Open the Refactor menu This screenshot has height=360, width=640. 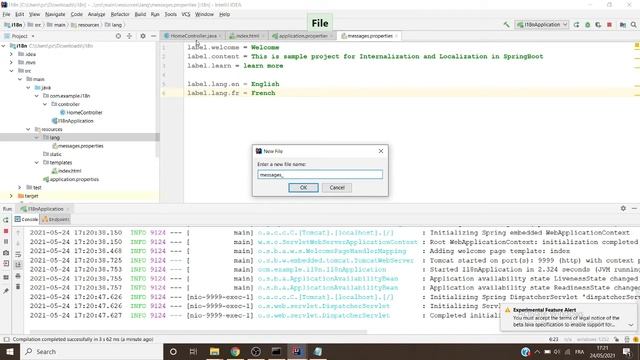[x=120, y=14]
